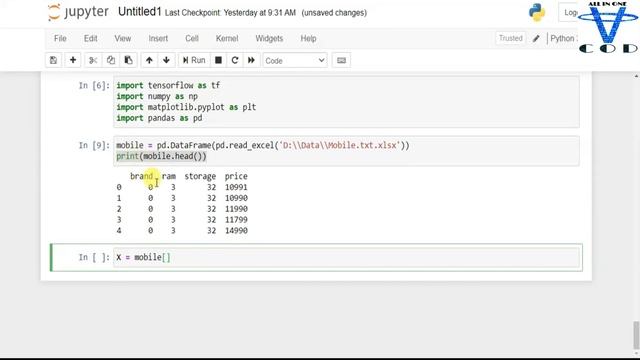Click 'import pandas as pd' line

coord(159,118)
